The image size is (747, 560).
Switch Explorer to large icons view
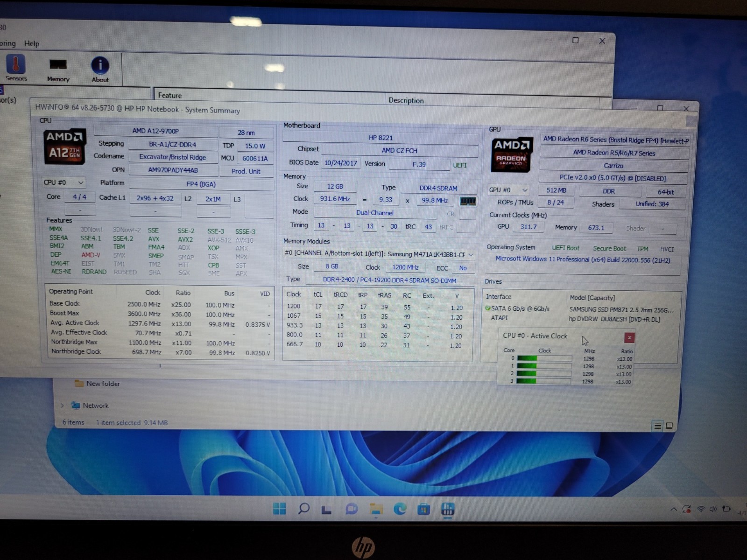[x=669, y=426]
